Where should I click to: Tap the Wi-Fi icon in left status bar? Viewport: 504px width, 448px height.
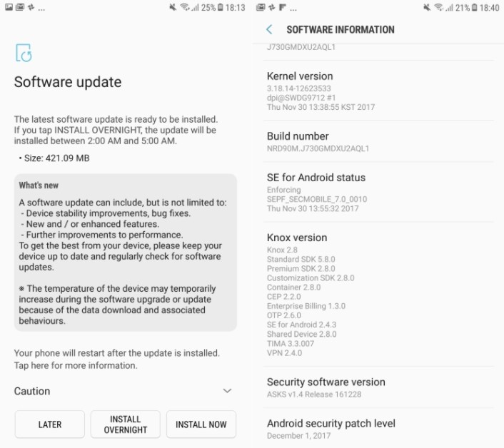click(185, 7)
